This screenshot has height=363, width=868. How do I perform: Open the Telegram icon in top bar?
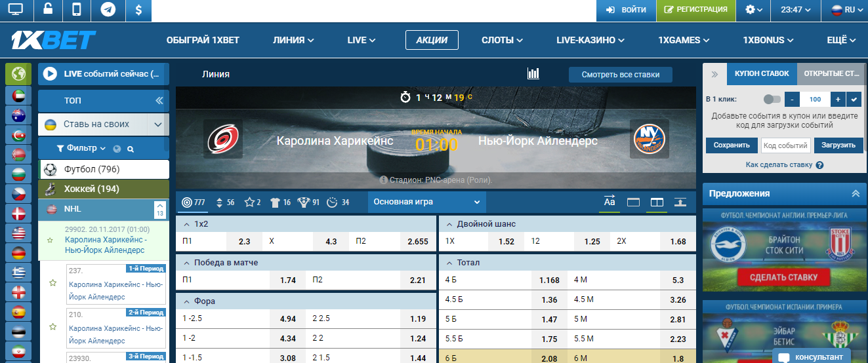(108, 10)
